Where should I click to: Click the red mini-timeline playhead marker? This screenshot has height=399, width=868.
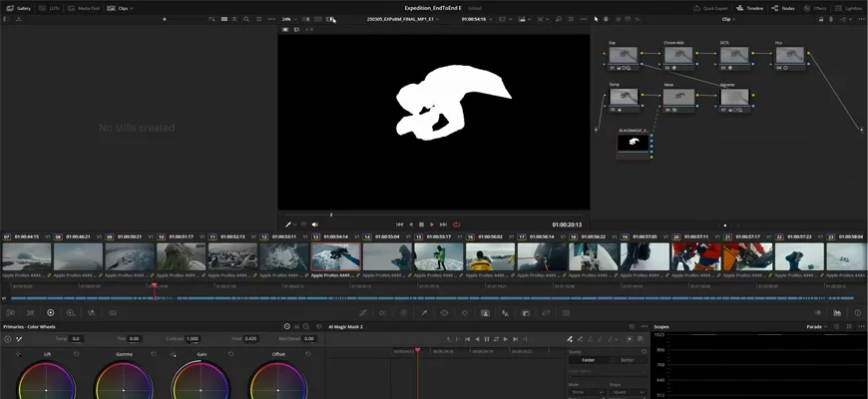point(154,286)
